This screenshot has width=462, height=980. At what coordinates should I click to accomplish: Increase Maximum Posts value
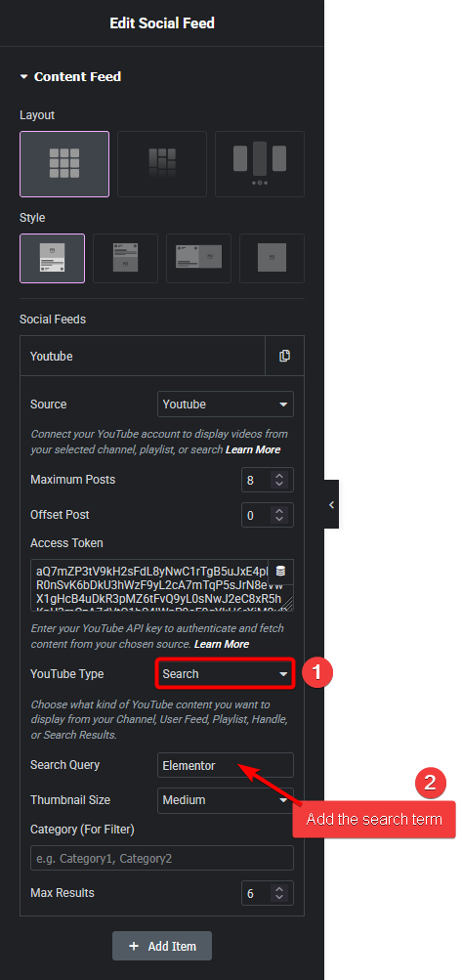(279, 476)
